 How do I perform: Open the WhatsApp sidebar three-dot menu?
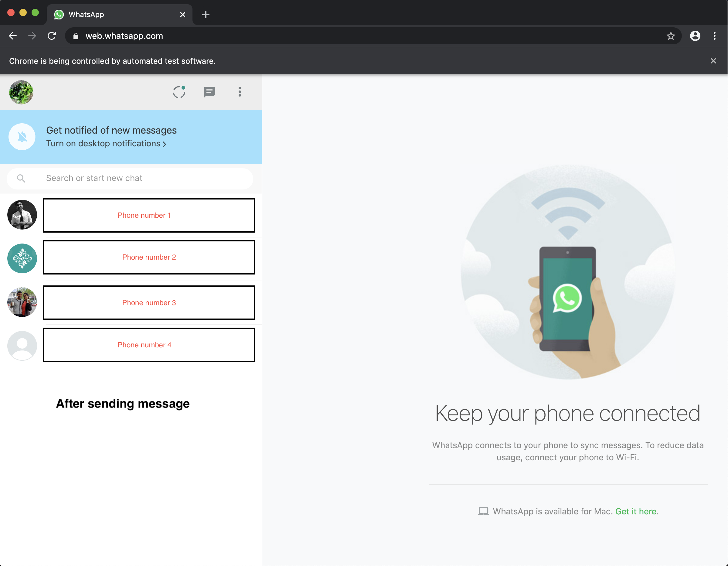coord(240,92)
